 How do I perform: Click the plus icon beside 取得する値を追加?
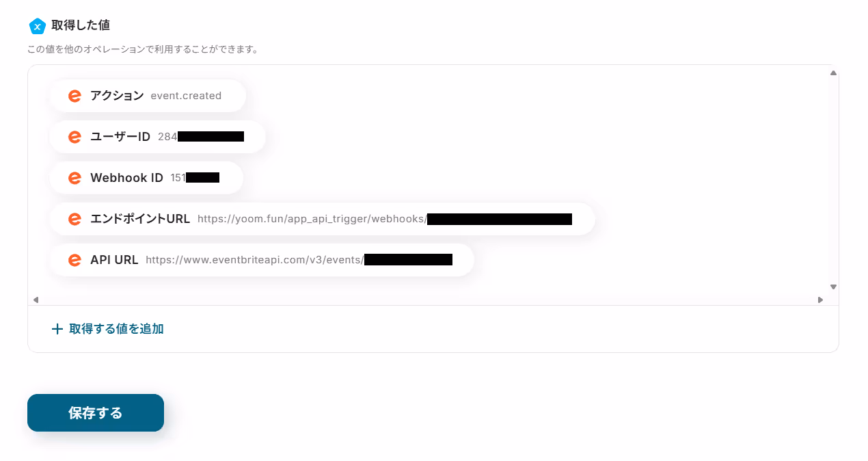click(57, 329)
